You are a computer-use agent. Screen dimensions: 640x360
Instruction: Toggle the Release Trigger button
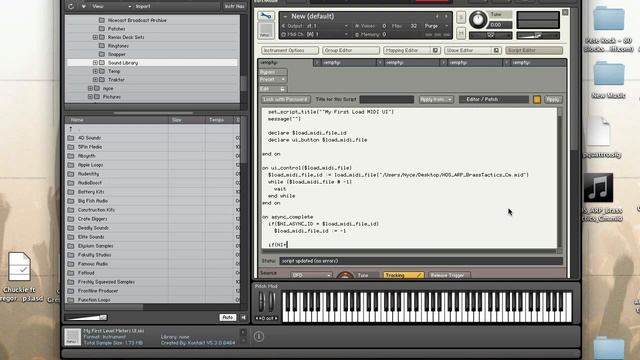click(x=448, y=276)
